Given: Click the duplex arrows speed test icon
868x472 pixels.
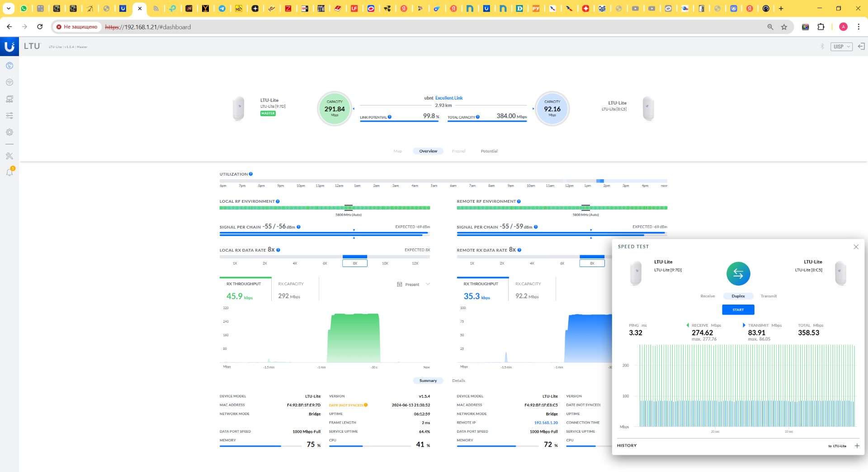Looking at the screenshot, I should [738, 274].
